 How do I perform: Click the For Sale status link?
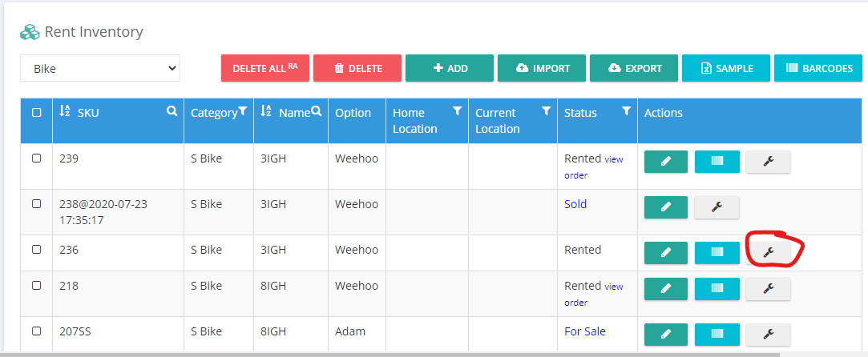coord(584,331)
